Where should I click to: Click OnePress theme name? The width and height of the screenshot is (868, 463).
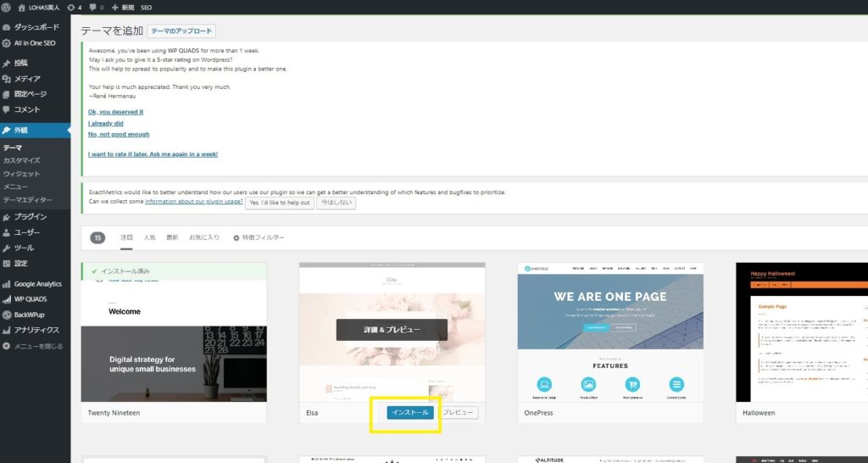[x=538, y=413]
